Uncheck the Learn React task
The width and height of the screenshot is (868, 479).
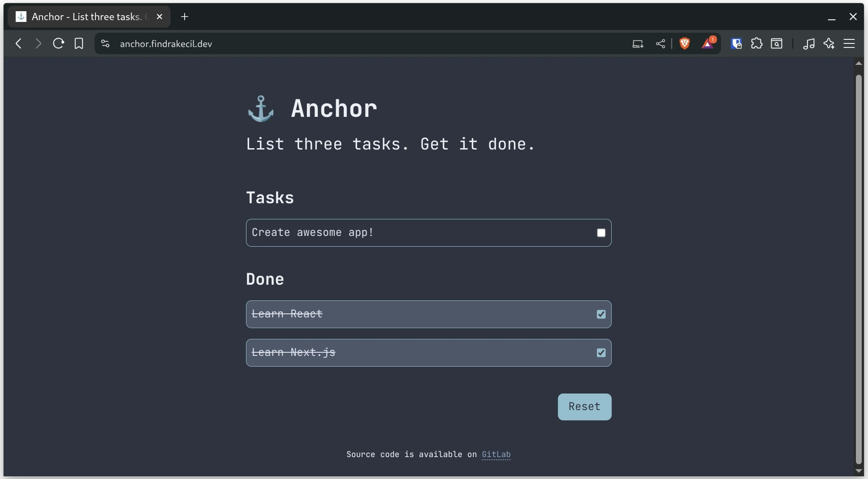[x=601, y=314]
